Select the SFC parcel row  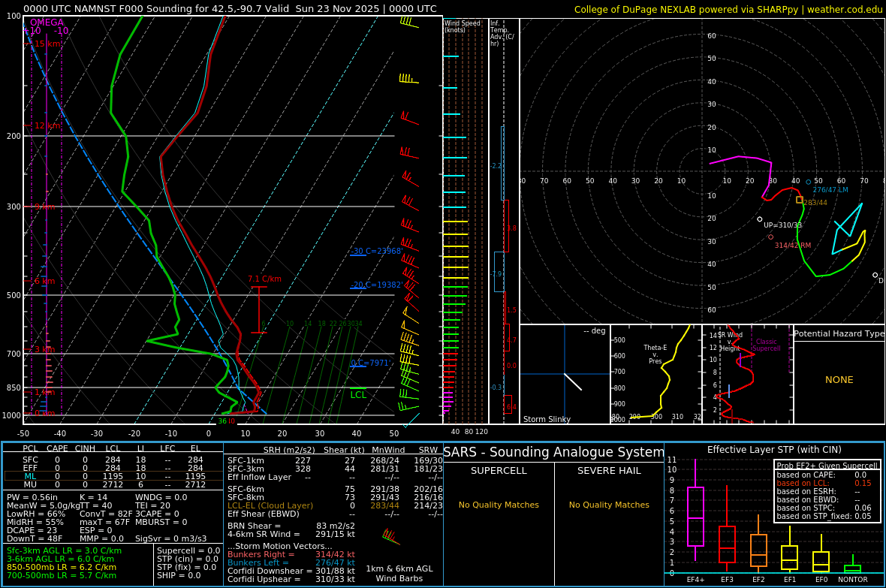click(113, 460)
